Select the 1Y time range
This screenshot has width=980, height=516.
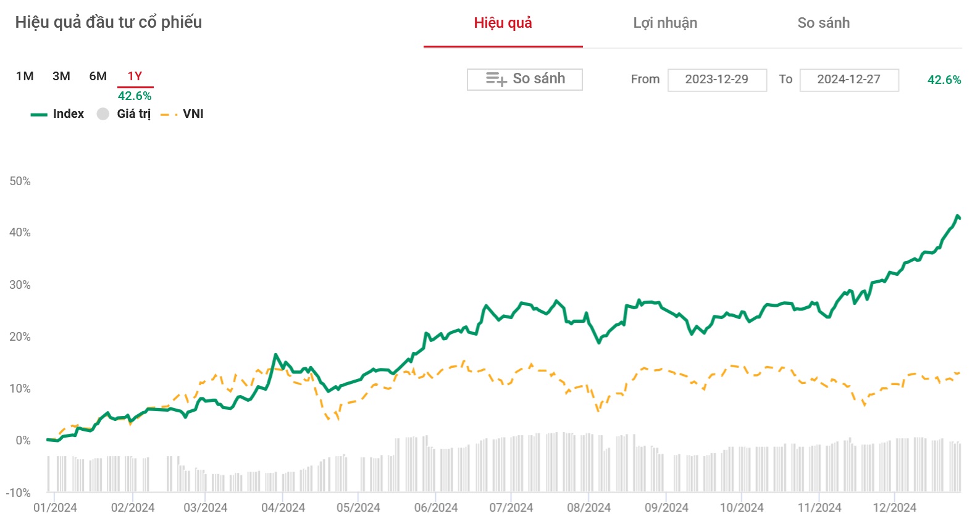coord(135,76)
